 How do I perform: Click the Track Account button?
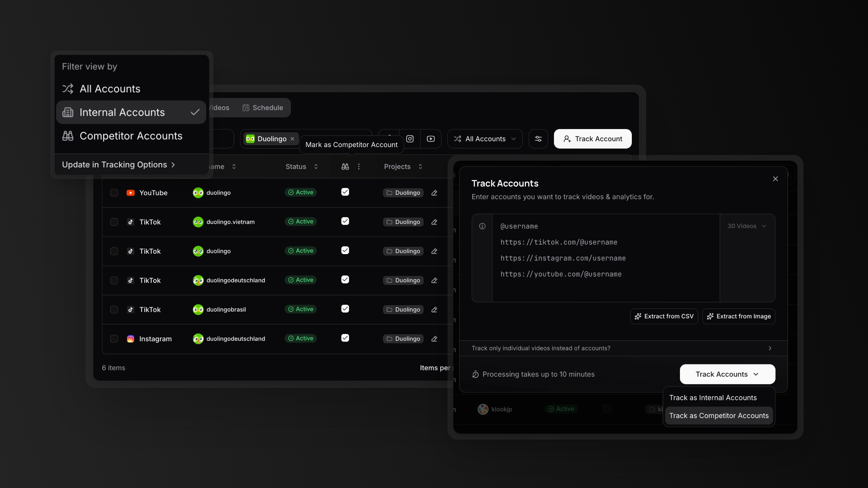pos(592,139)
